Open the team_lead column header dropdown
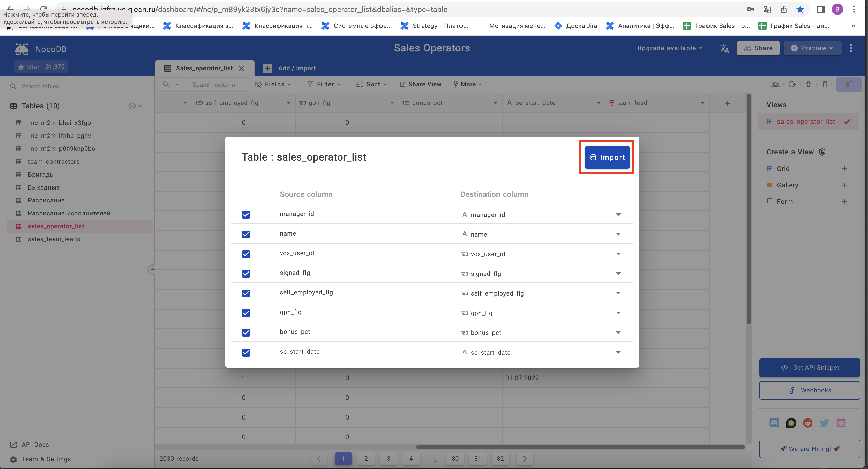The height and width of the screenshot is (469, 868). coord(702,103)
